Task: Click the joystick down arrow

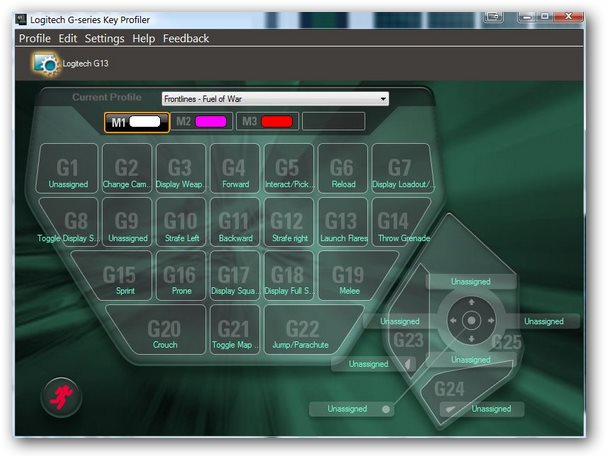Action: [472, 339]
